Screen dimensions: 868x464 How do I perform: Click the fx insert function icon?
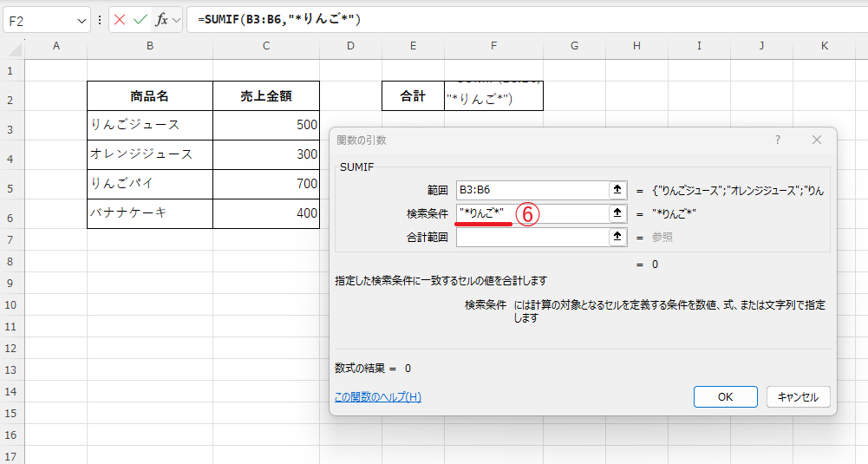(161, 21)
